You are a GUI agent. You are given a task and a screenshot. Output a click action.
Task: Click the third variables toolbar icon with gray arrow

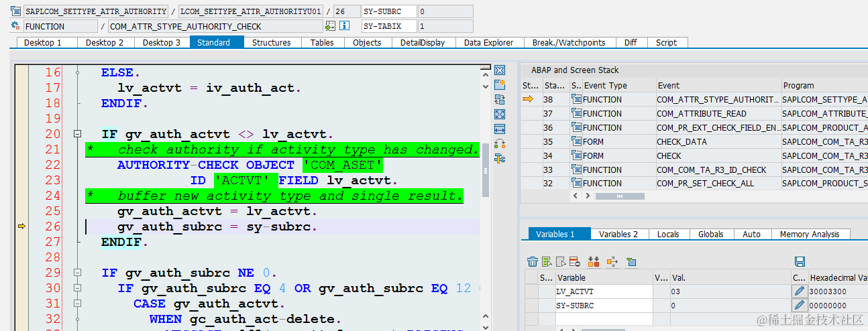(561, 261)
